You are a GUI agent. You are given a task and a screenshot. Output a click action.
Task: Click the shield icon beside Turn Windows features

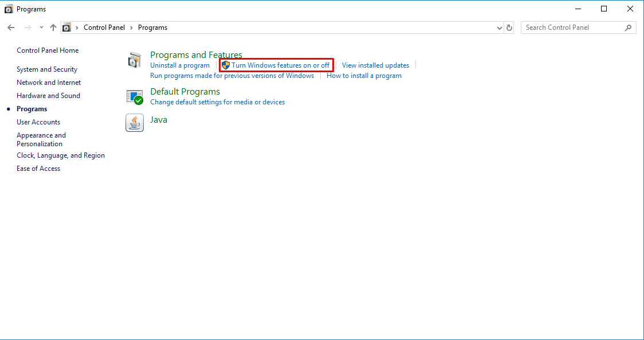click(x=226, y=65)
